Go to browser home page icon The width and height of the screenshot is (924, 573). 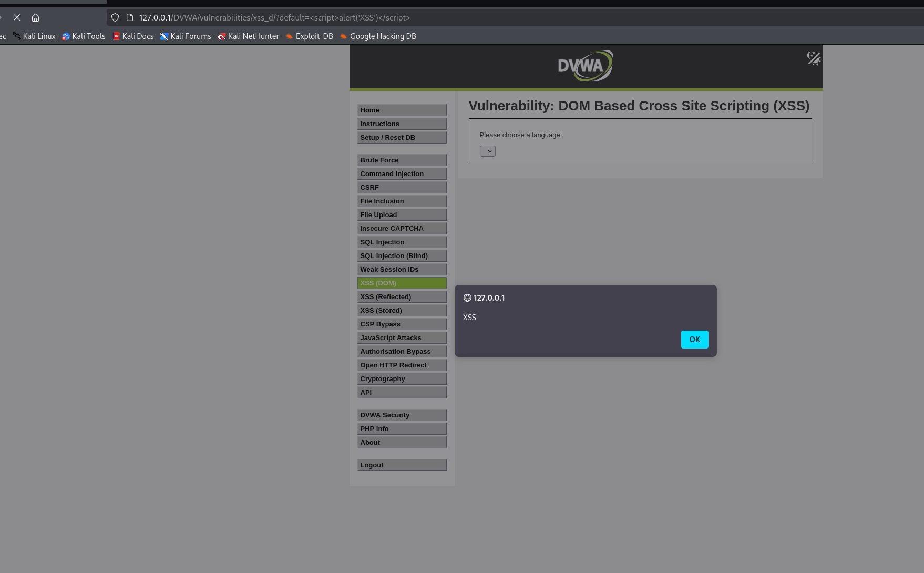[35, 17]
